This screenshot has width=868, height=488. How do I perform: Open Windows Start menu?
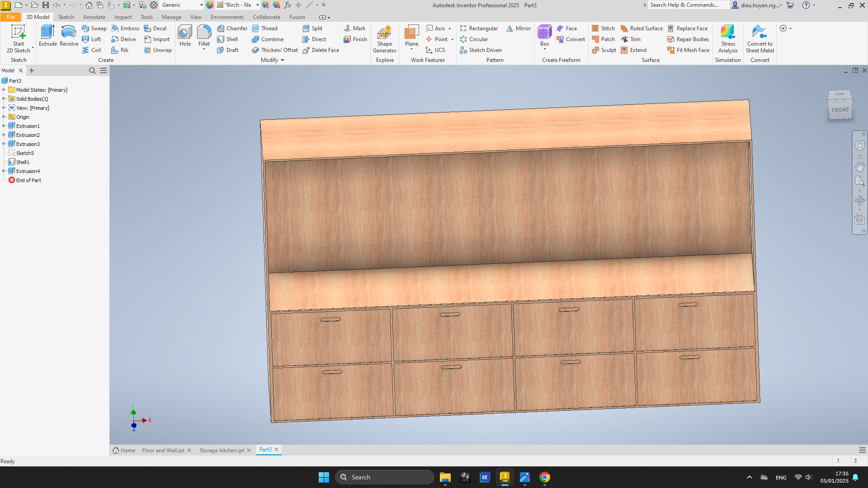pyautogui.click(x=324, y=477)
